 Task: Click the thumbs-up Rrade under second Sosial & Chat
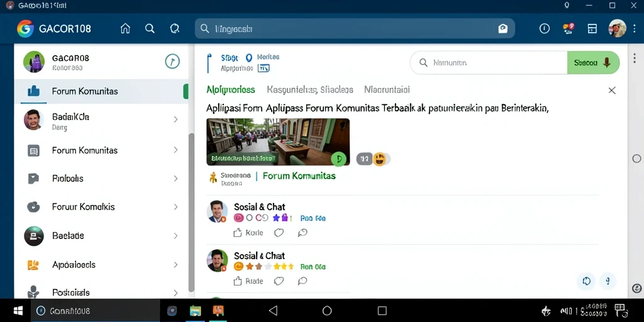(x=248, y=281)
